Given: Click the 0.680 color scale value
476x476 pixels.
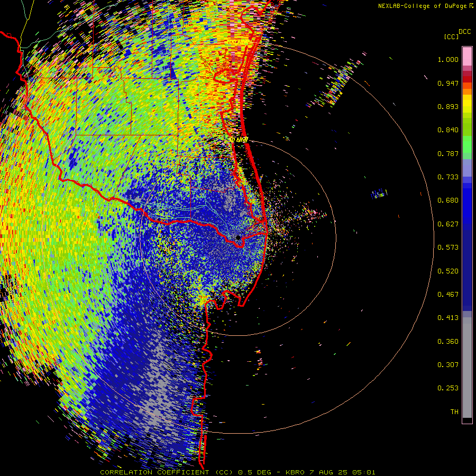Looking at the screenshot, I should (x=448, y=200).
